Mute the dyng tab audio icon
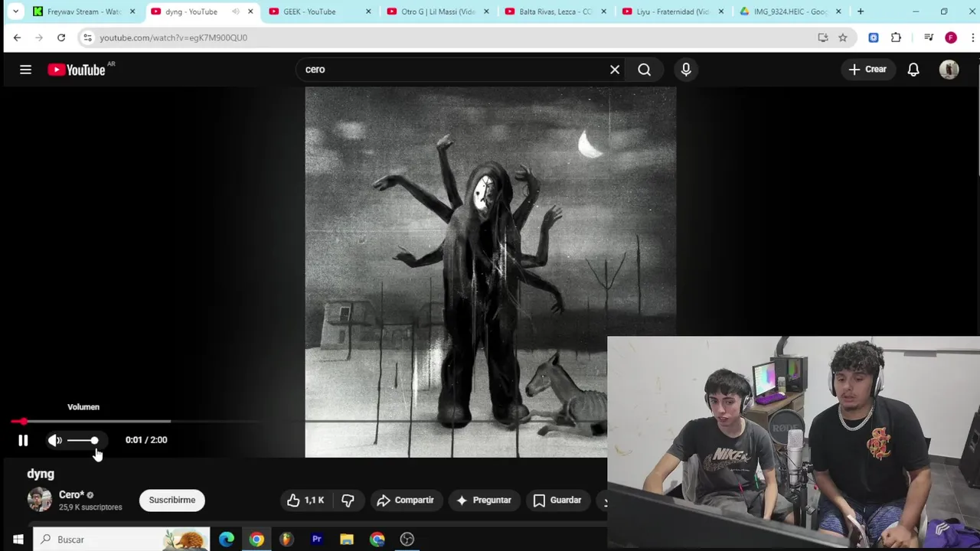This screenshot has height=551, width=980. coord(235,11)
